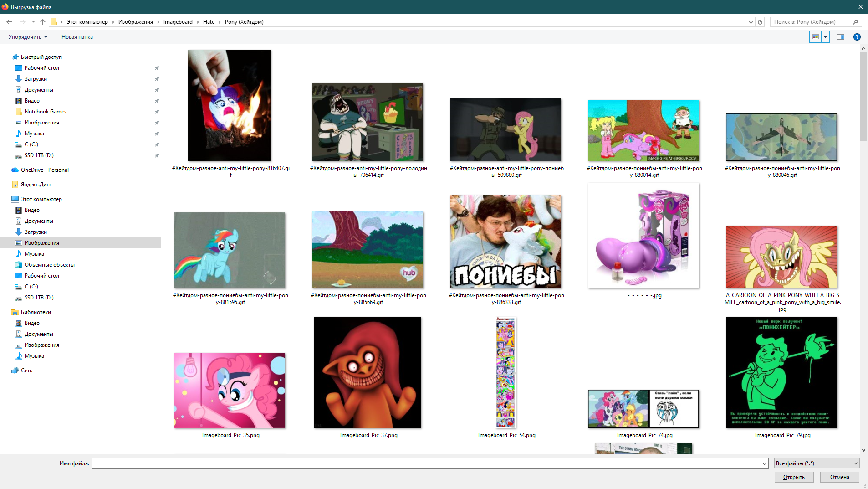This screenshot has height=489, width=868.
Task: Unpin Рабочий стол from quick access
Action: click(x=157, y=68)
